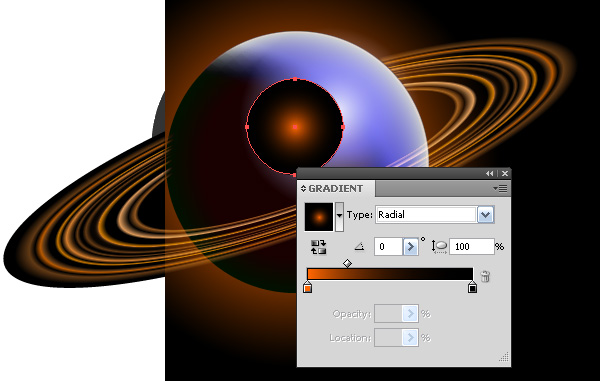Click the angle input field showing 0
Viewport: 600px width, 381px height.
click(x=388, y=247)
